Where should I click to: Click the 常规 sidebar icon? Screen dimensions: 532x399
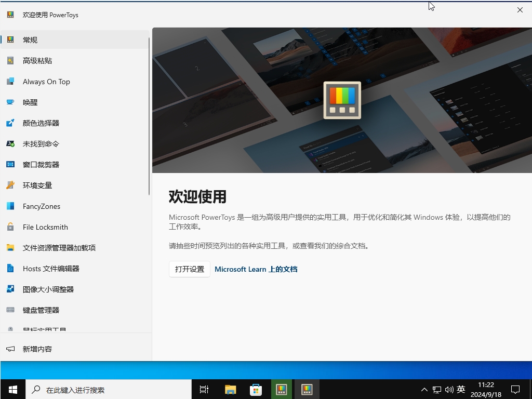pos(10,39)
